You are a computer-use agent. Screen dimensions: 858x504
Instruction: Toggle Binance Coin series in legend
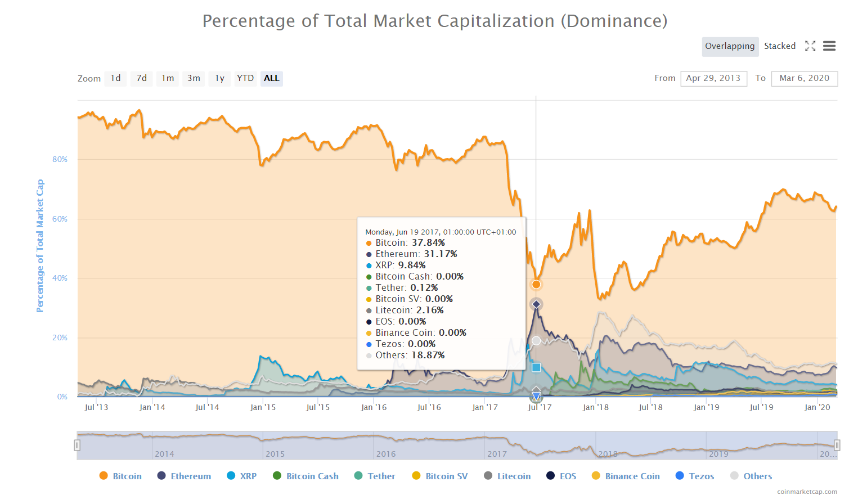[x=626, y=476]
